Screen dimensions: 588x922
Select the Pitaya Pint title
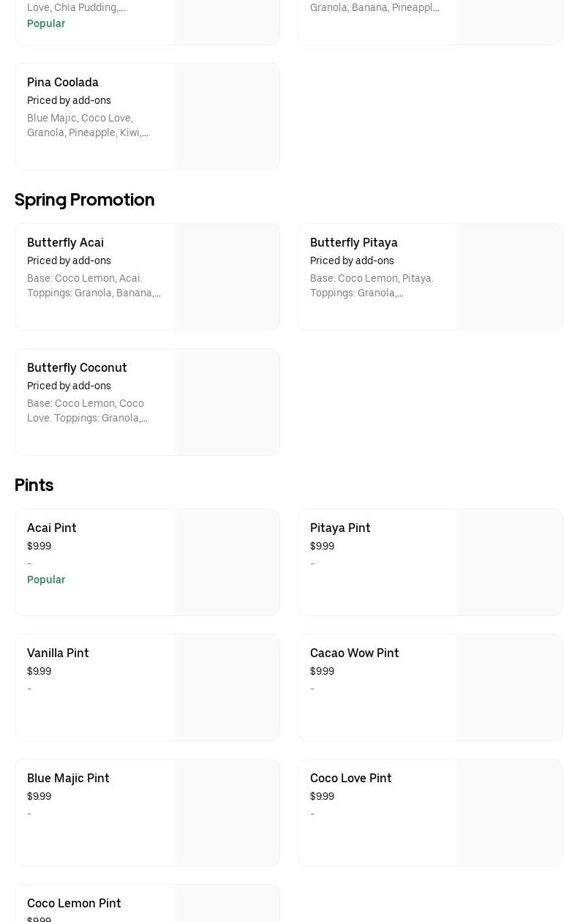coord(340,528)
